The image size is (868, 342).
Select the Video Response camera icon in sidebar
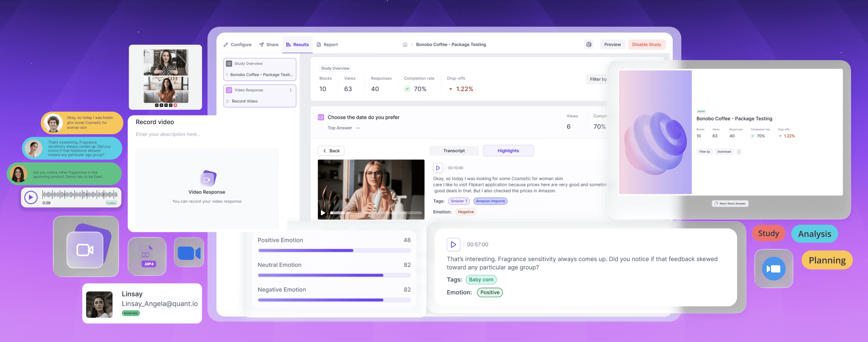point(229,90)
